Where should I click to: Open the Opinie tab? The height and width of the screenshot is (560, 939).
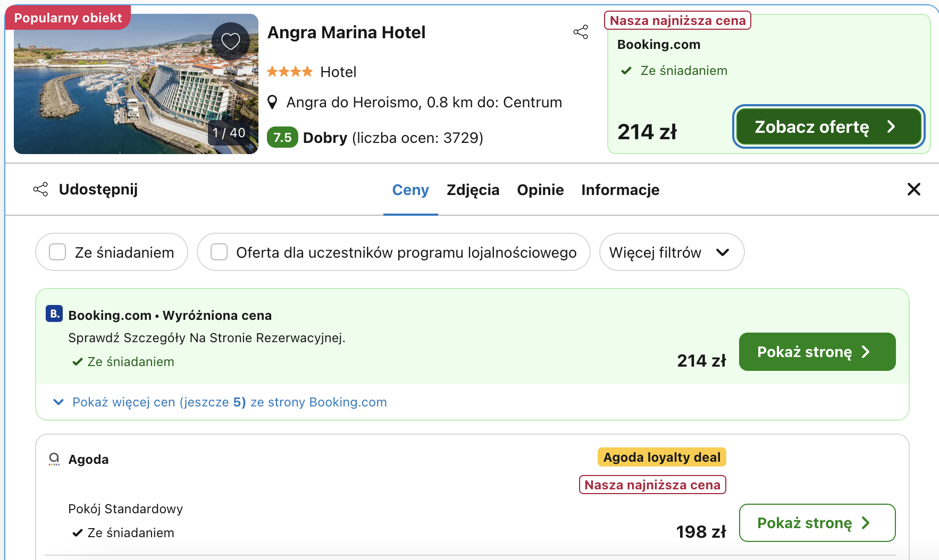pos(540,190)
